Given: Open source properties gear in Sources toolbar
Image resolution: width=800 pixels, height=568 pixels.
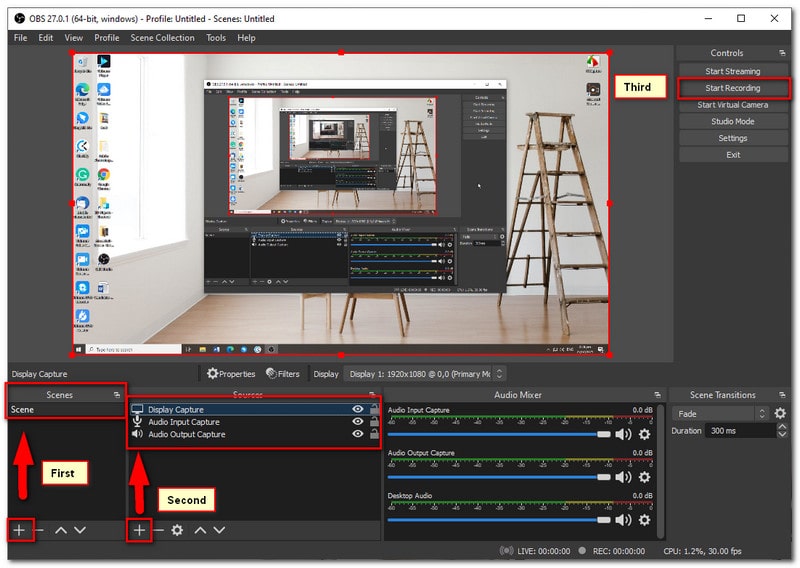Looking at the screenshot, I should point(177,530).
